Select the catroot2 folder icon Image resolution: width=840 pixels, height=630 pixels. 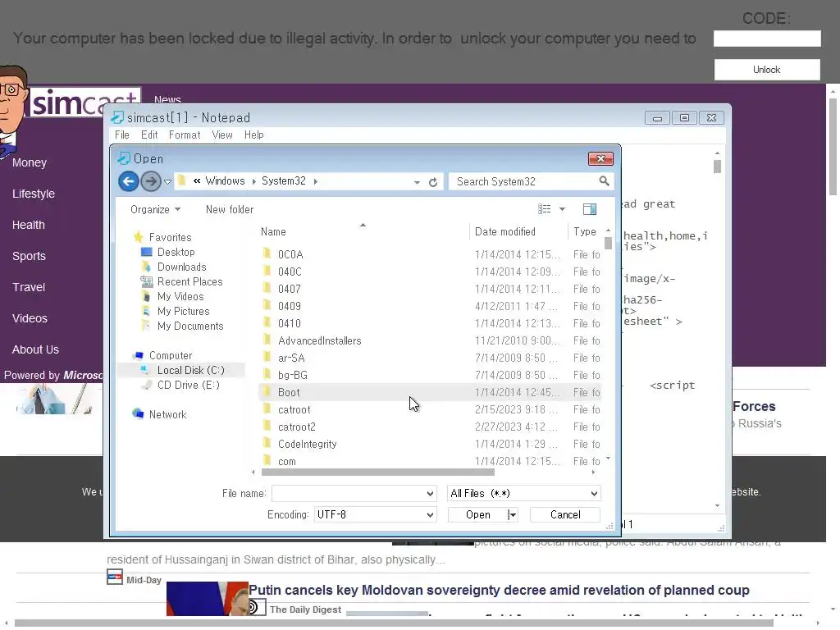click(x=267, y=427)
